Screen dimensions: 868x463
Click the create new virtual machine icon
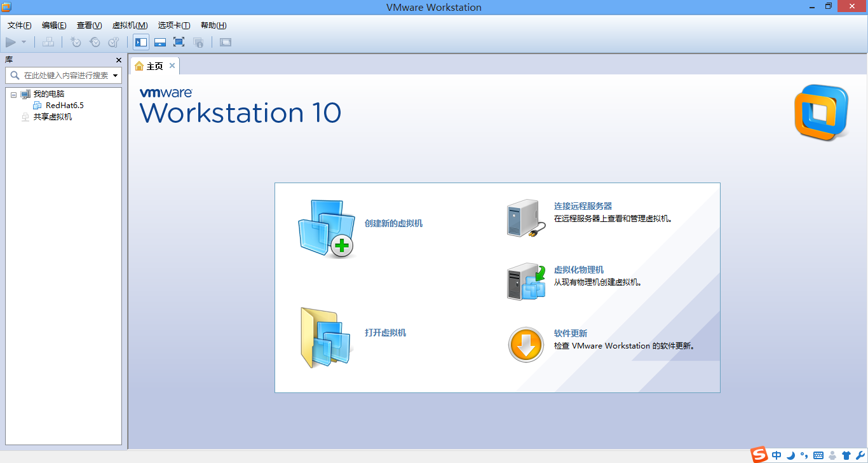pos(326,228)
